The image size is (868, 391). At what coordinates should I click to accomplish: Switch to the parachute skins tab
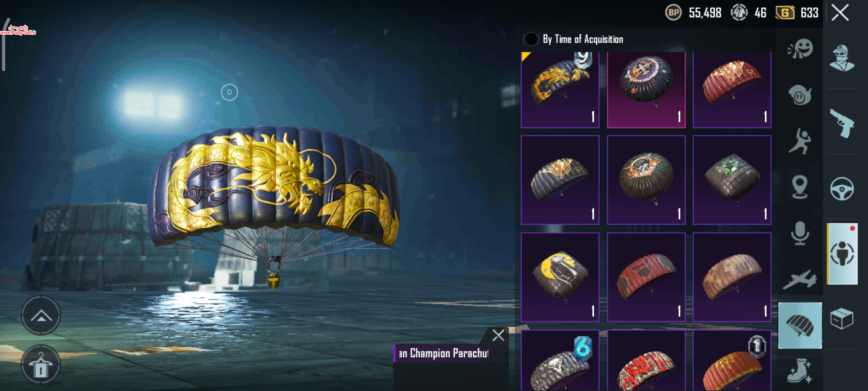pyautogui.click(x=800, y=325)
